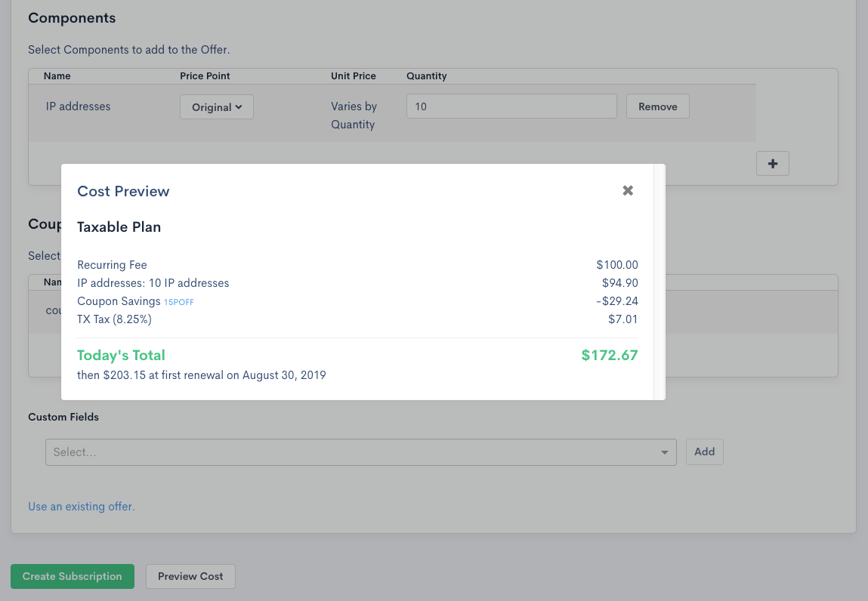Screen dimensions: 868x601
Task: Click the Name column header in Components
Action: pos(57,76)
